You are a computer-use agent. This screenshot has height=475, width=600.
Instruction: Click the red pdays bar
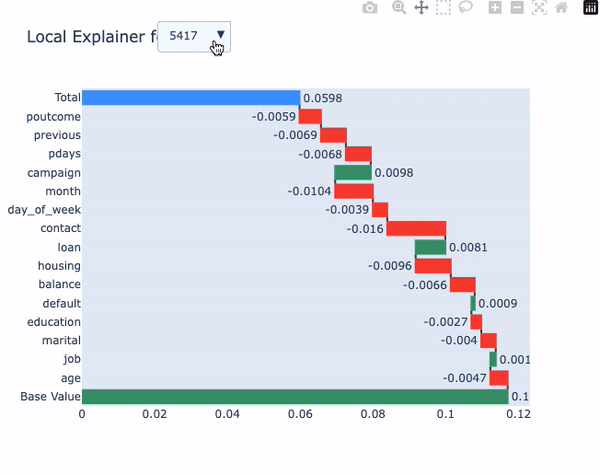click(359, 154)
